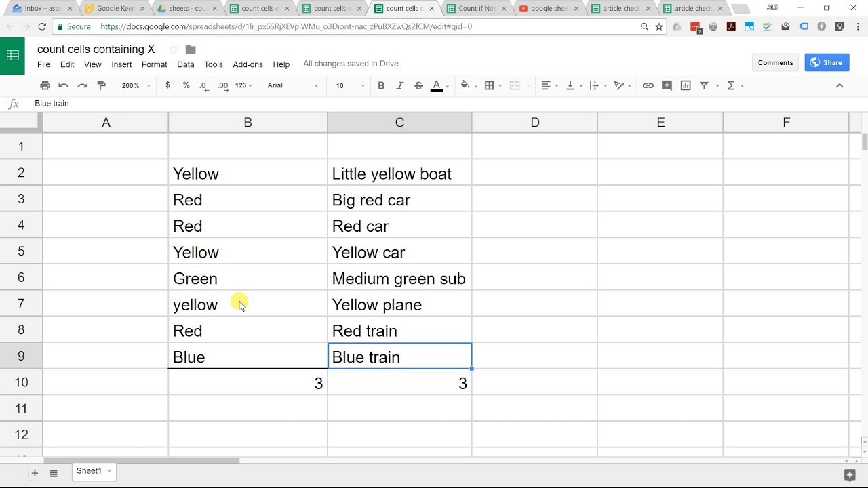Select cell containing Medium green sub
The width and height of the screenshot is (868, 488).
tap(399, 279)
